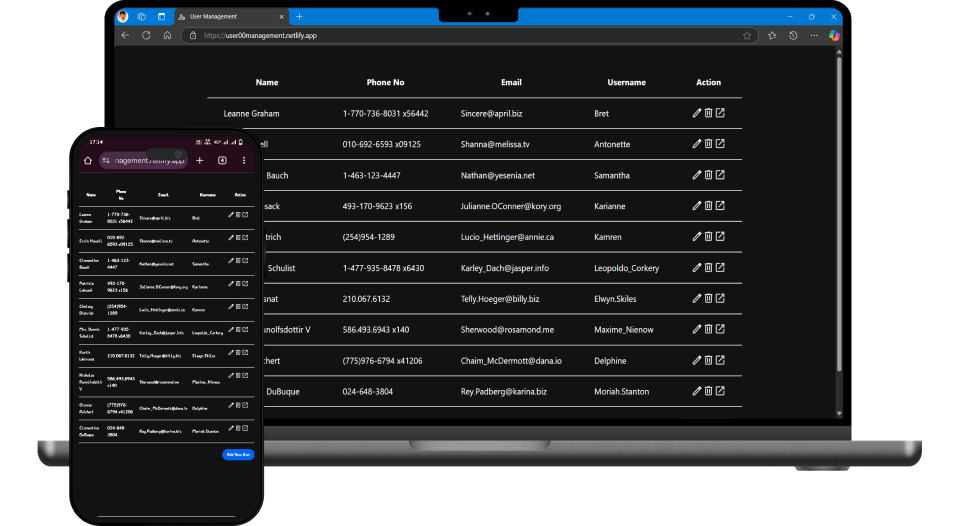Click Sincere@april.biz email cell

(492, 113)
